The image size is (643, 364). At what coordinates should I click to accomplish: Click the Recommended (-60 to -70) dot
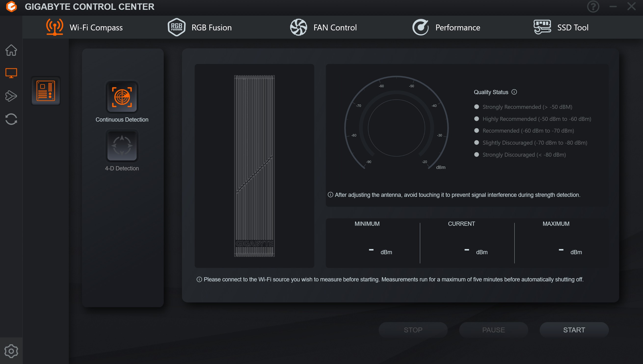coord(477,130)
